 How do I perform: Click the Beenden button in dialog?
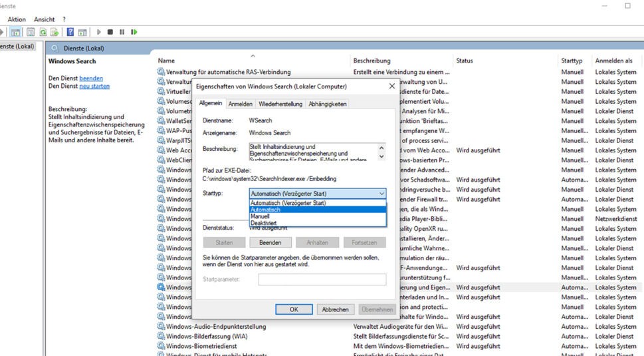tap(270, 242)
